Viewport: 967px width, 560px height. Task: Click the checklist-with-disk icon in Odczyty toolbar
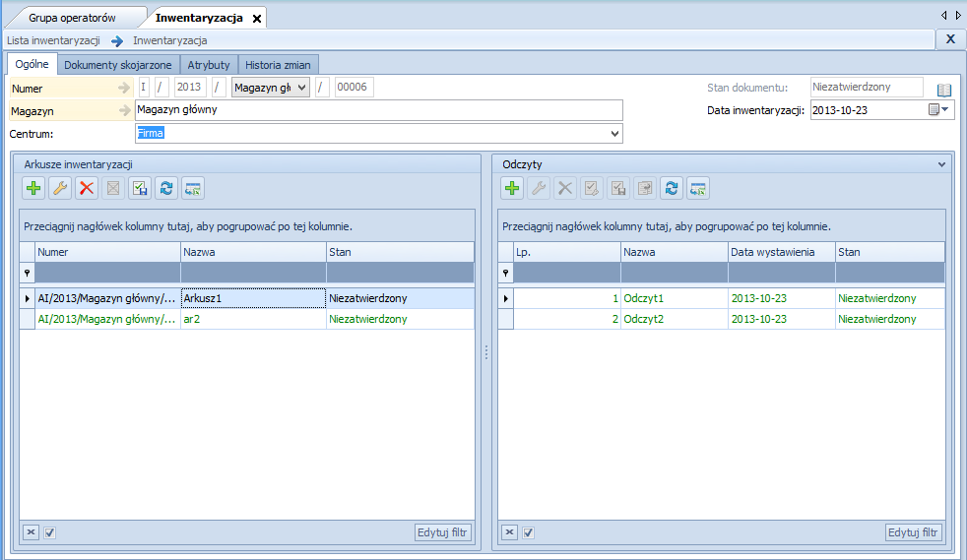pyautogui.click(x=618, y=189)
